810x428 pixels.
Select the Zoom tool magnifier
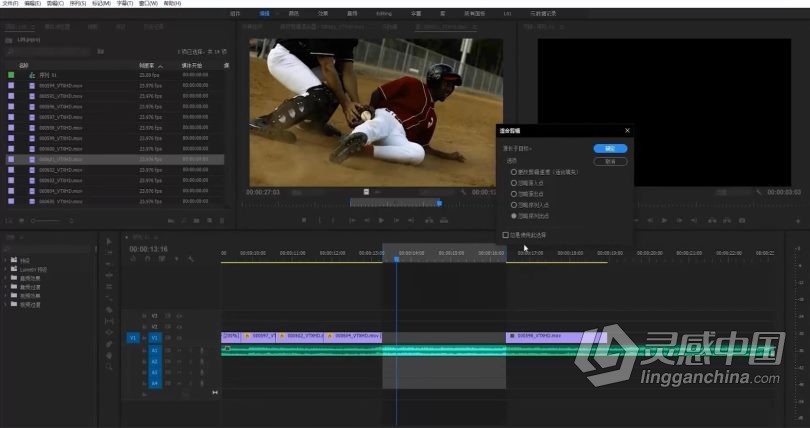tap(109, 367)
